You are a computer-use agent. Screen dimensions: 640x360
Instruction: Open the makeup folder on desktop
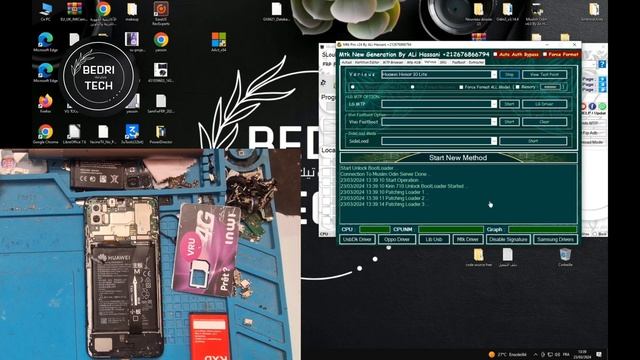(132, 11)
